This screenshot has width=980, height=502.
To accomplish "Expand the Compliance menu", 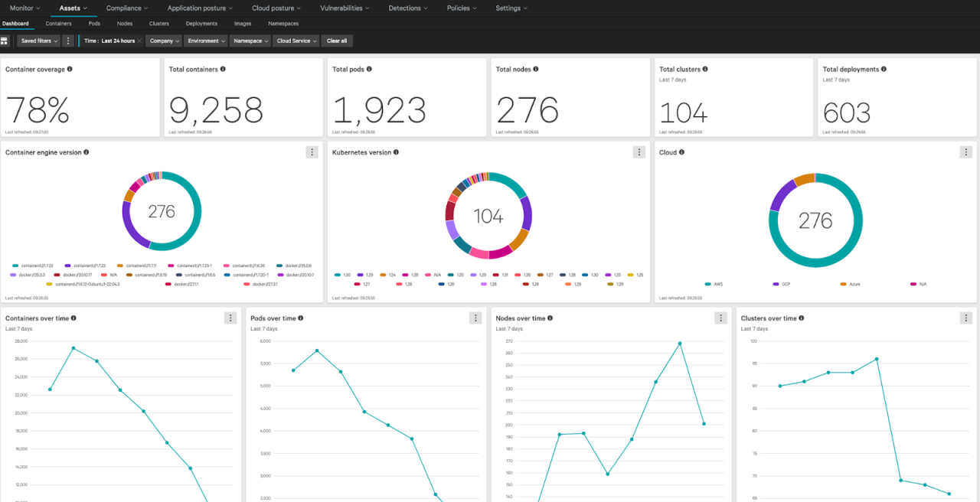I will click(x=128, y=8).
